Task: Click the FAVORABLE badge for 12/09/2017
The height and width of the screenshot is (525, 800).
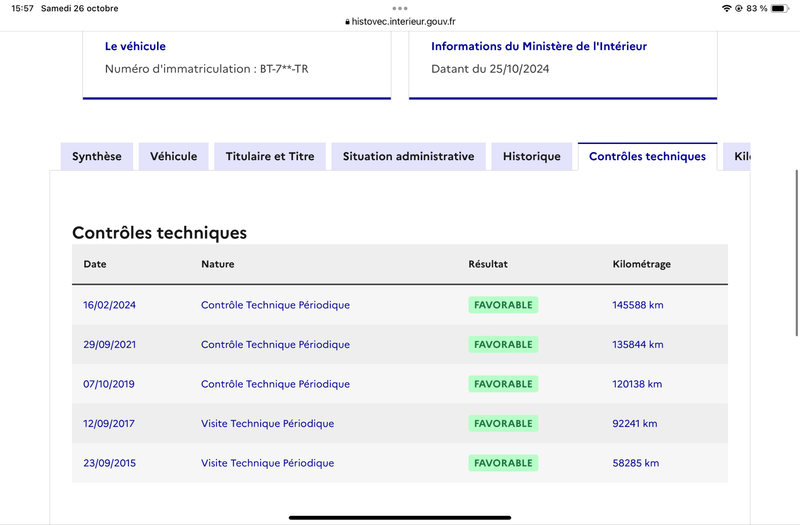Action: pos(503,423)
